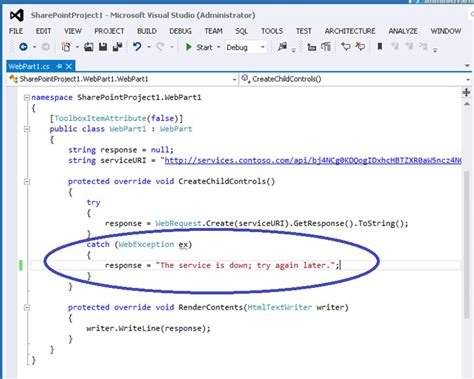Screen dimensions: 474x379
Task: Click the decrease line indent icon
Action: click(312, 47)
